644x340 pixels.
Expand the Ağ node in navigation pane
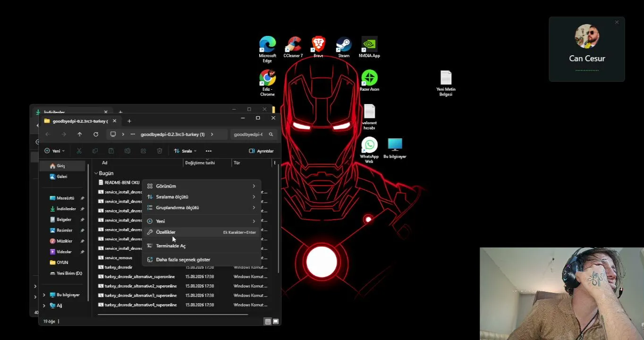pos(44,306)
